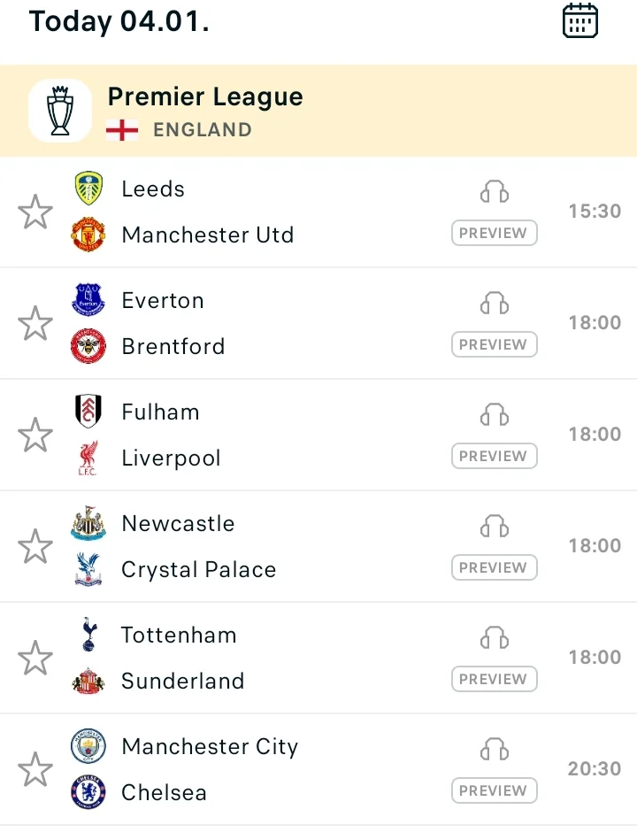
Task: Click headphones icon for Newcastle match
Action: [495, 527]
